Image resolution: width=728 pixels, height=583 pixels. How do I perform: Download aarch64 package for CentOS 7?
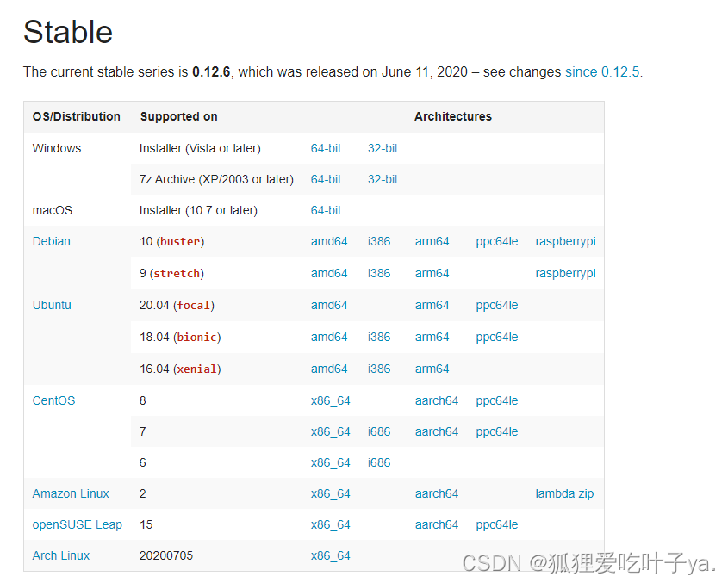pos(437,431)
